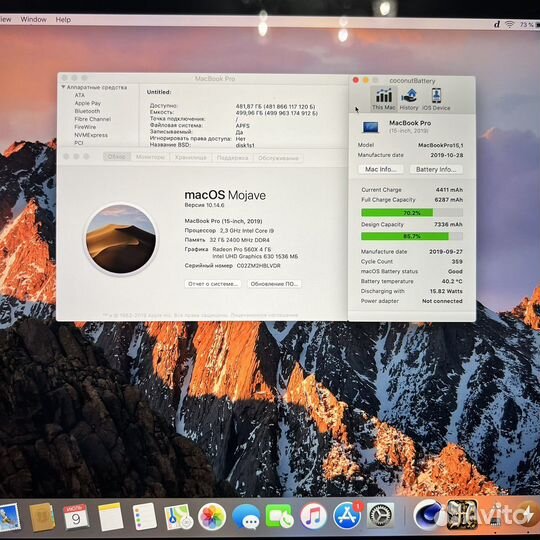Click the d icon in the menu bar
Image resolution: width=540 pixels, height=540 pixels.
(497, 24)
